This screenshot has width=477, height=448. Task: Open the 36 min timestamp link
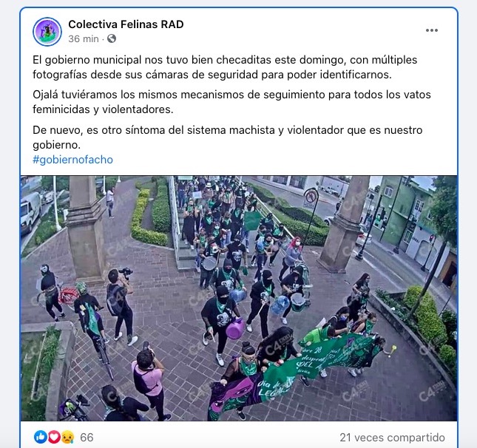click(x=84, y=39)
